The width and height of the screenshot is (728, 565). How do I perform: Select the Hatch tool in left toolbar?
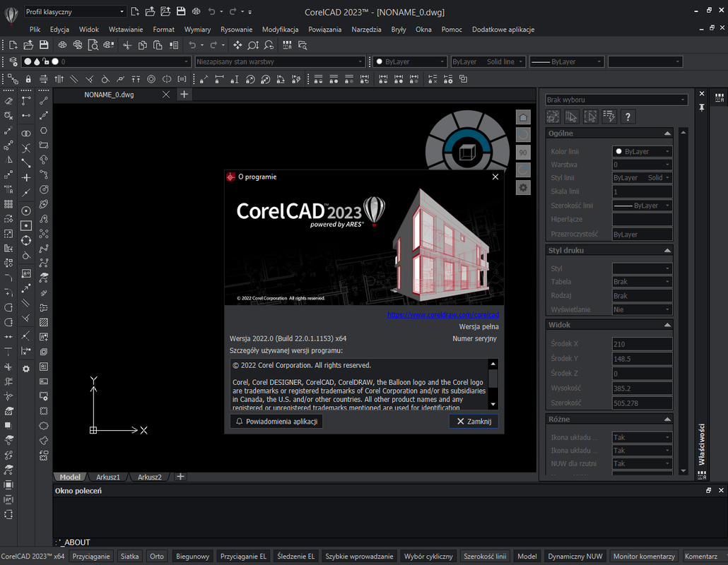tap(44, 322)
